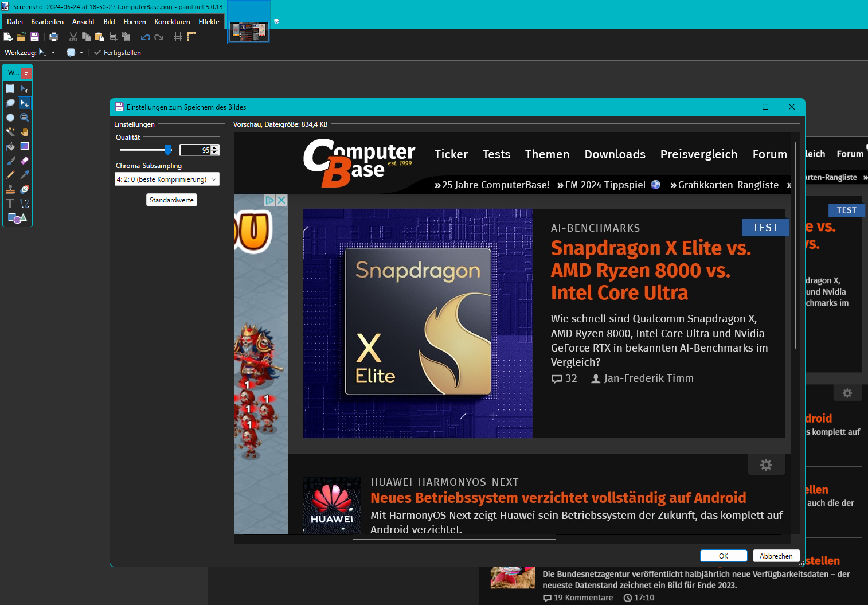
Task: Expand the image list arrow beside thumbnail
Action: click(x=277, y=21)
